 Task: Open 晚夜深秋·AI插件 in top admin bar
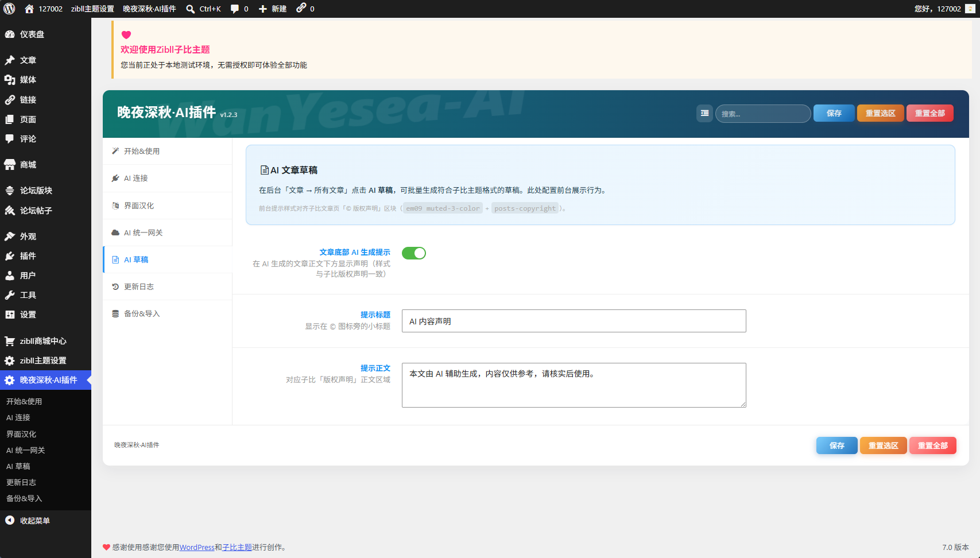pos(149,9)
